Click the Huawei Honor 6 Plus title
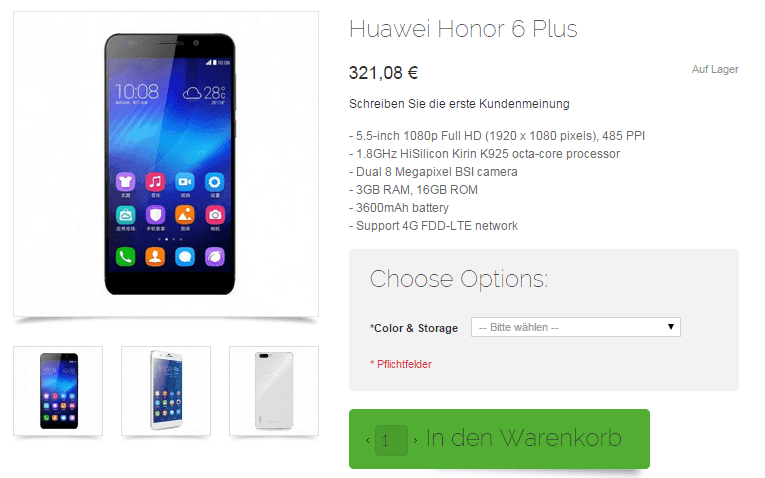The width and height of the screenshot is (765, 478). click(463, 29)
